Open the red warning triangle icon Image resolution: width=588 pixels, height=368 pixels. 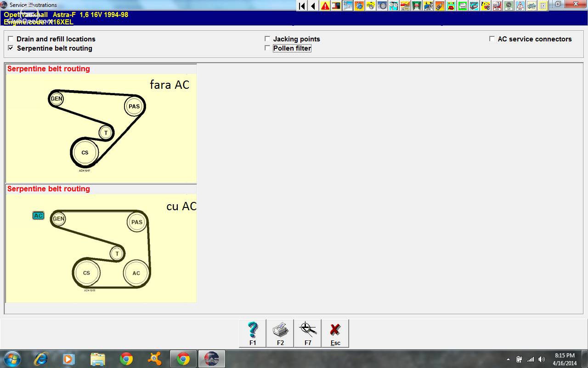pos(325,6)
